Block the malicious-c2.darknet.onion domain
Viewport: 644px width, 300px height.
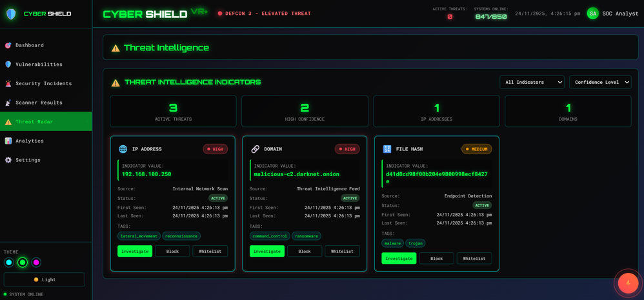click(305, 251)
